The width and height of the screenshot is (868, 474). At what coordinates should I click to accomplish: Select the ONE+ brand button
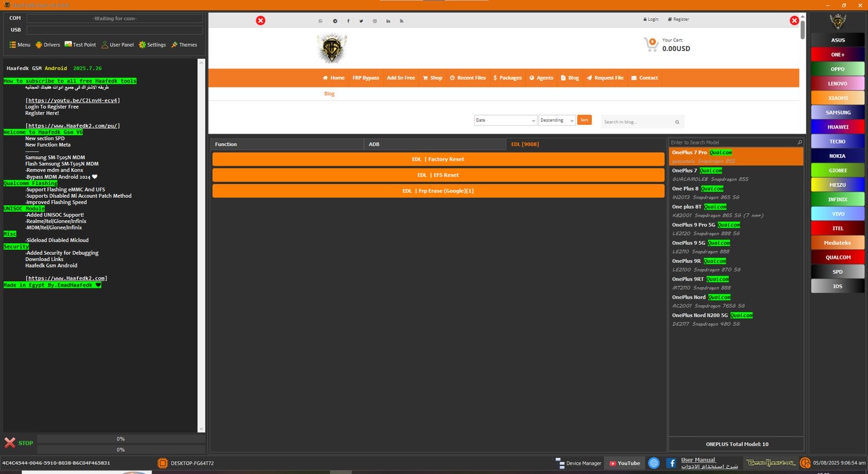838,55
